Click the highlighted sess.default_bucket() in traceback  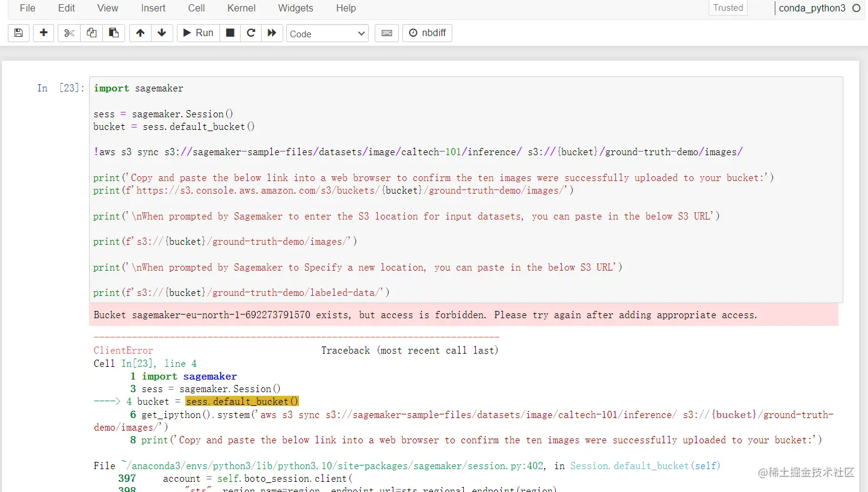click(242, 402)
